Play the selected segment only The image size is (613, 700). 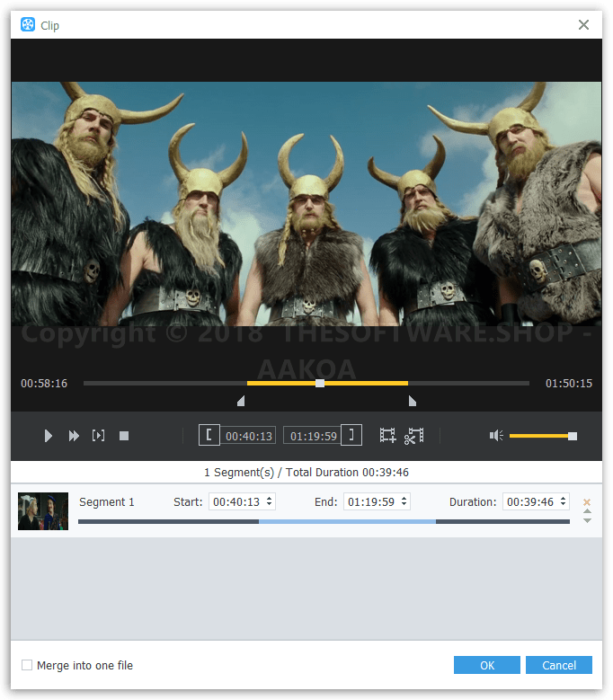[x=98, y=436]
